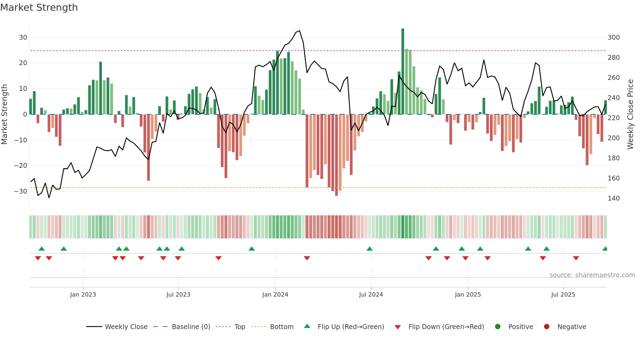
Task: Click the Jul 2024 axis label
Action: point(371,294)
